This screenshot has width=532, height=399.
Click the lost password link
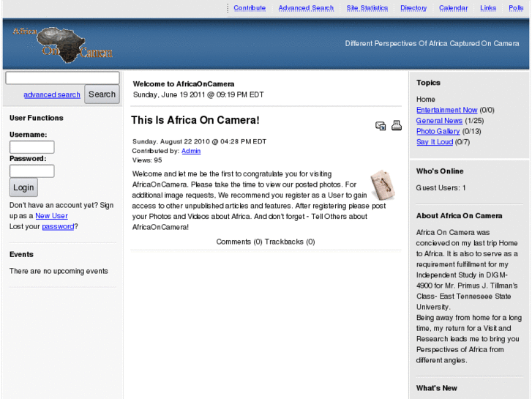pyautogui.click(x=58, y=226)
